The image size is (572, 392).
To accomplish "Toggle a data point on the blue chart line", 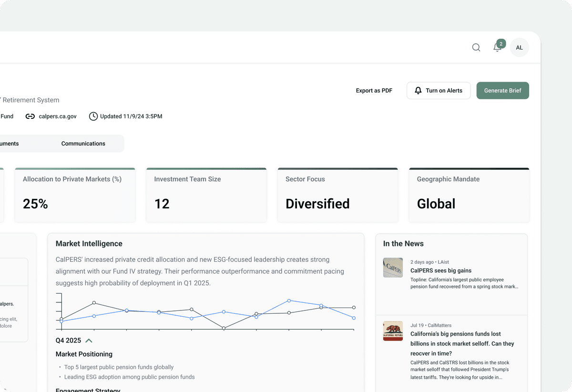I will [x=289, y=301].
